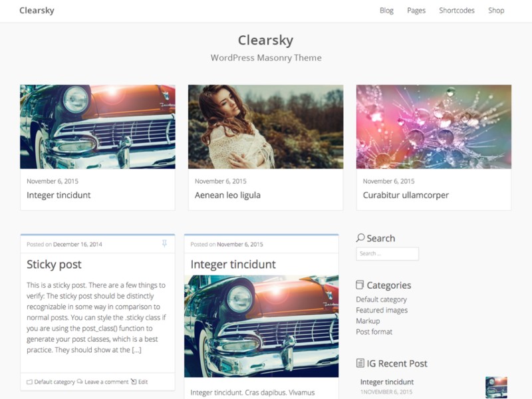Open the Aenean leo ligula post title
This screenshot has height=399, width=532.
(227, 195)
